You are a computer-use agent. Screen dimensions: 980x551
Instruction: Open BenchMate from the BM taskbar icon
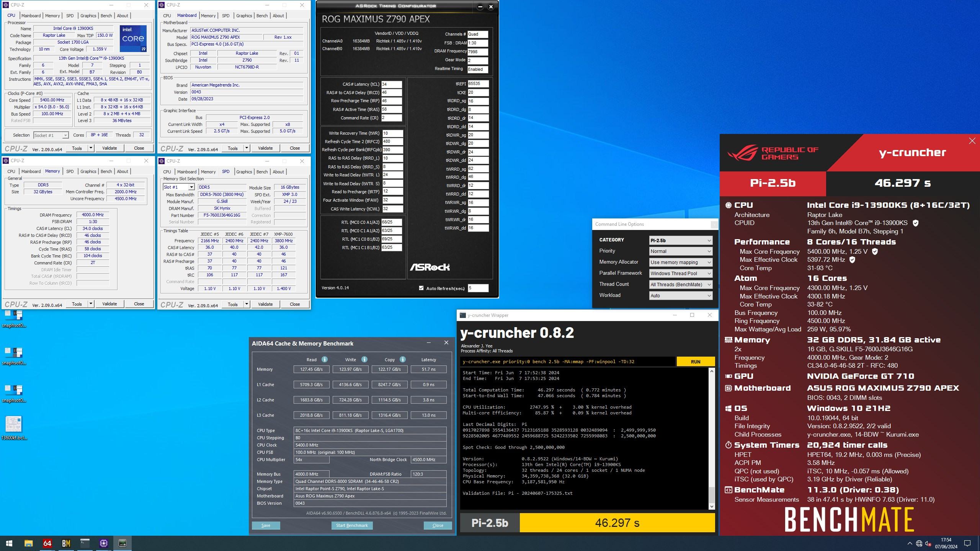(66, 543)
